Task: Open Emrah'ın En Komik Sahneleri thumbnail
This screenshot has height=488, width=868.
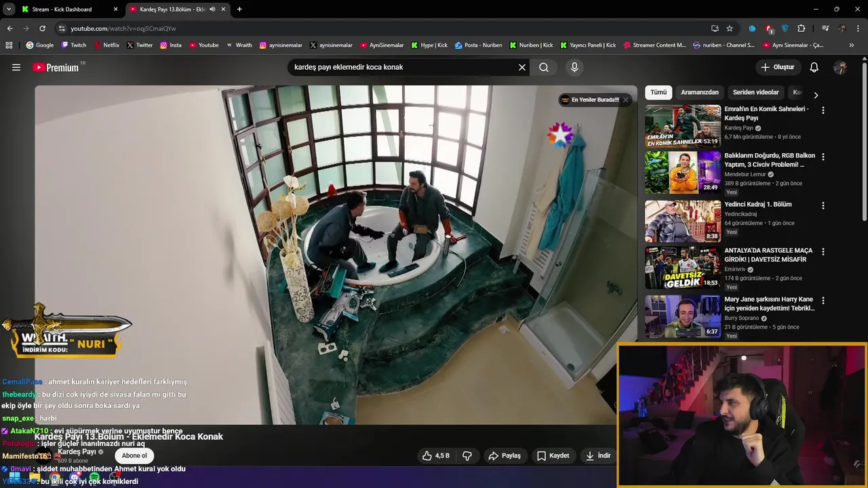Action: (683, 126)
